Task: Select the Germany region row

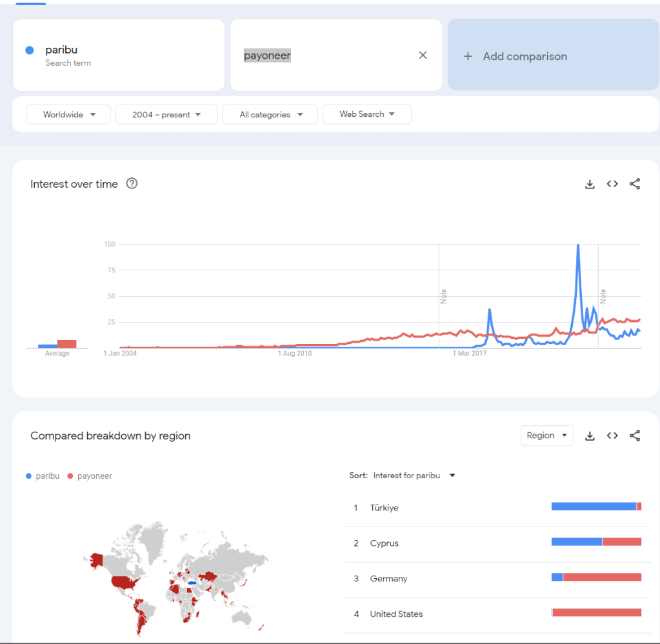Action: click(497, 579)
